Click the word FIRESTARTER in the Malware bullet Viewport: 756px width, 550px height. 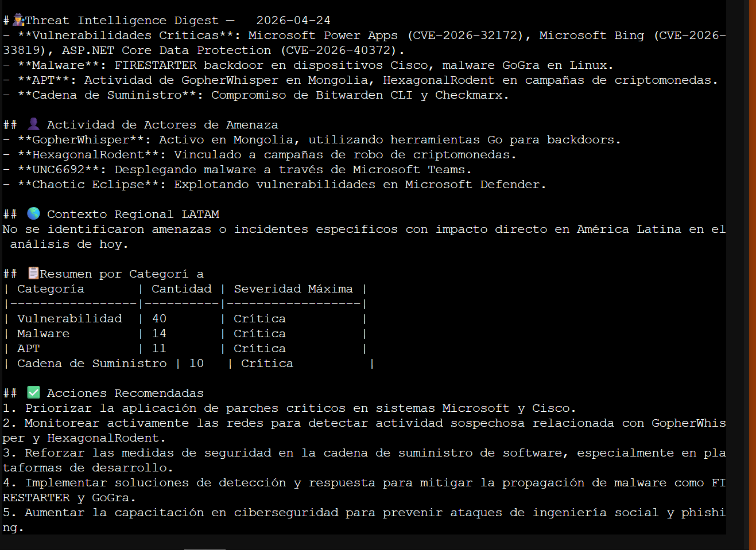[x=156, y=65]
